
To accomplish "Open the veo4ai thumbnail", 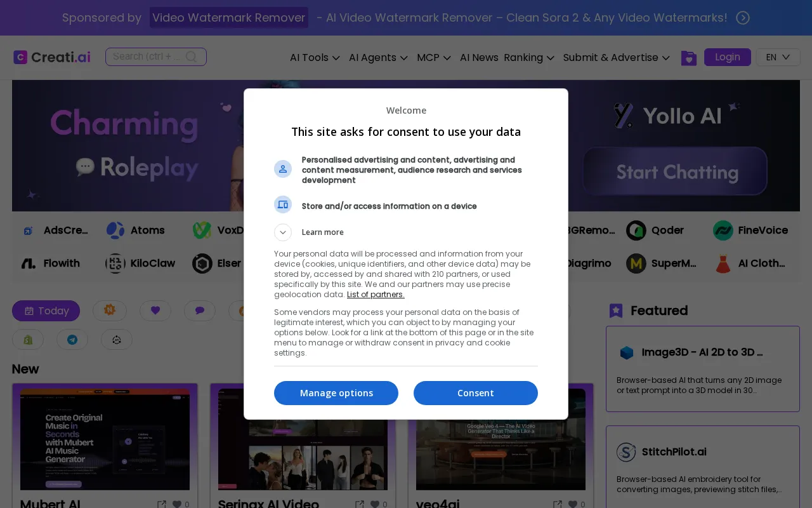I will [x=501, y=439].
